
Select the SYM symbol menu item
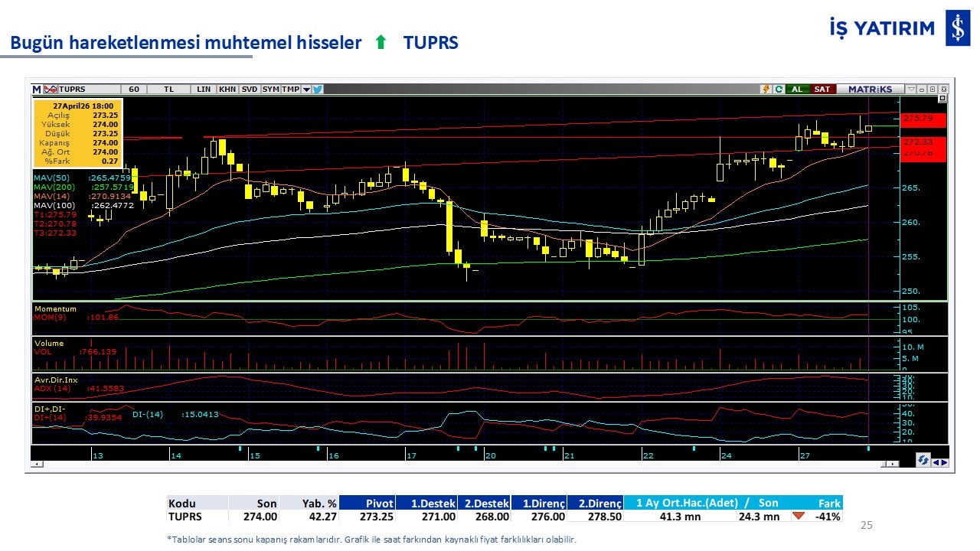tap(270, 90)
